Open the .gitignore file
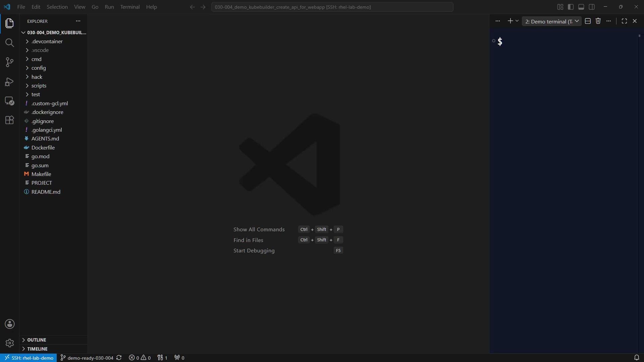The height and width of the screenshot is (362, 644). 54,121
